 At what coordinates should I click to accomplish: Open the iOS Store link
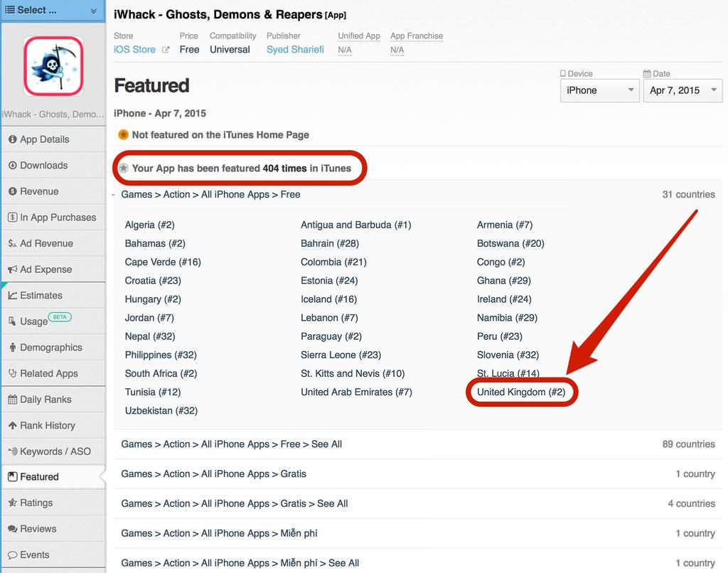[134, 50]
